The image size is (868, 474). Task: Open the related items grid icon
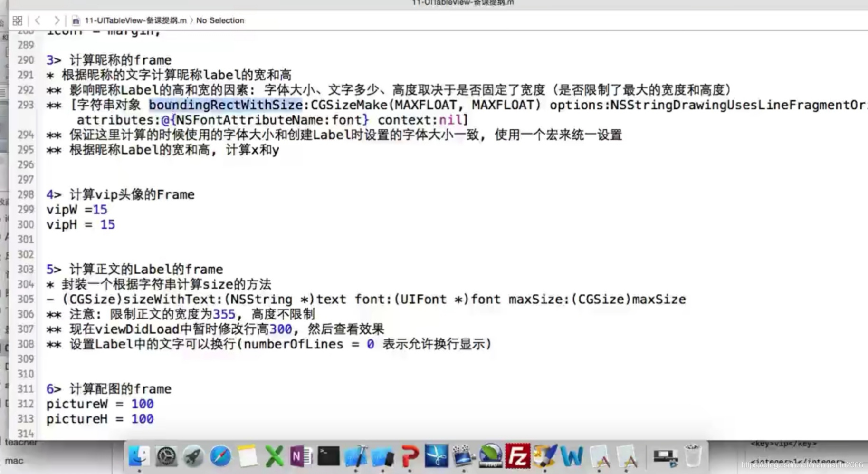[18, 20]
